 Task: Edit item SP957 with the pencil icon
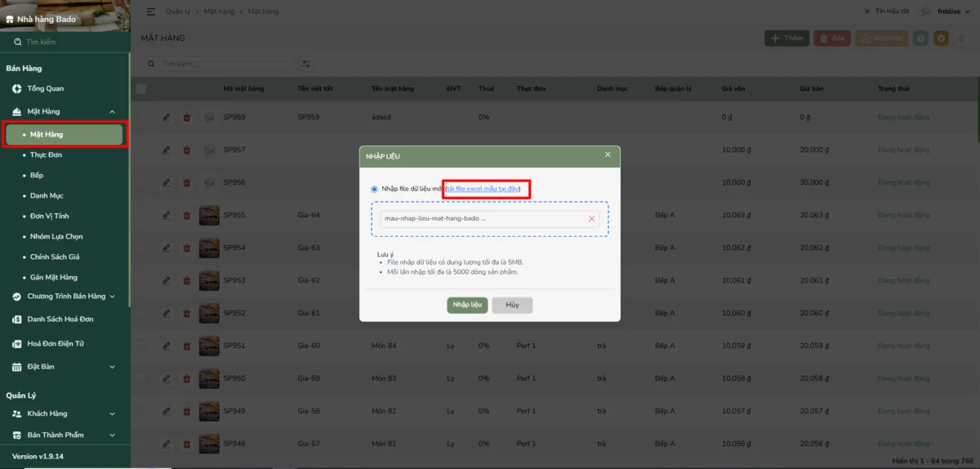point(167,150)
